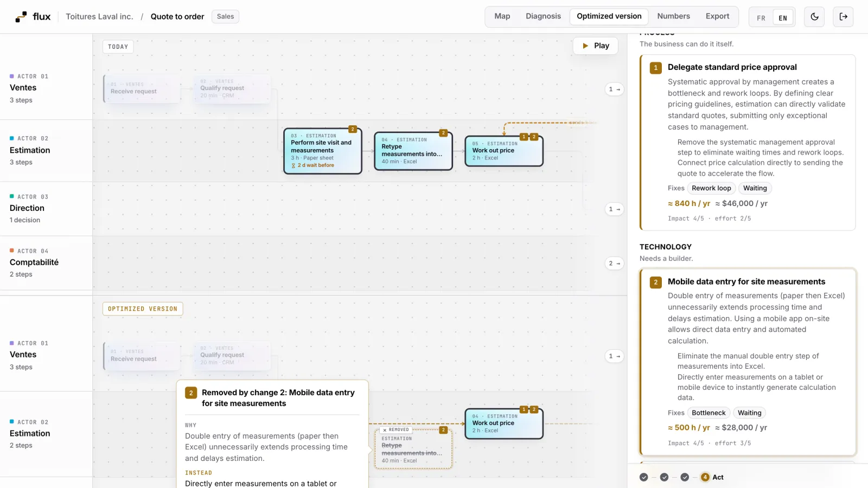Click the Quote to order breadcrumb
Viewport: 868px width, 488px height.
(x=177, y=17)
